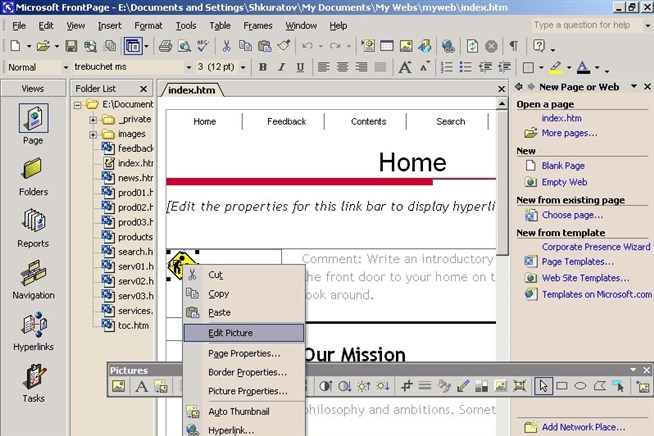Open the Format menu

pyautogui.click(x=148, y=25)
